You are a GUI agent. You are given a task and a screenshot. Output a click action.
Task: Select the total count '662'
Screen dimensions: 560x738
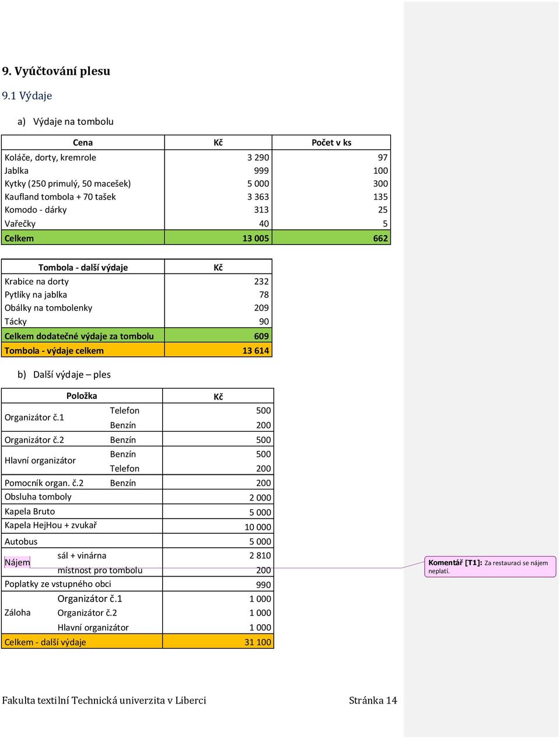click(380, 239)
